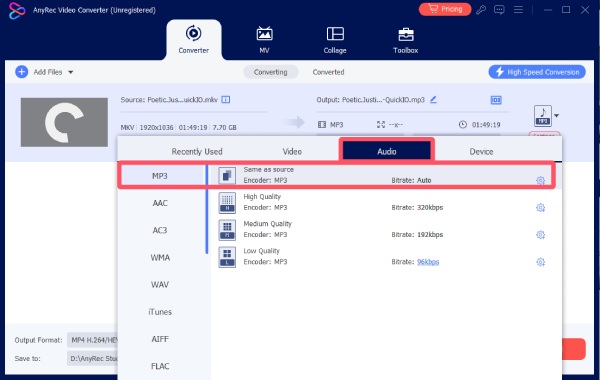Expand the Add Files dropdown arrow
This screenshot has width=600, height=380.
tap(70, 72)
